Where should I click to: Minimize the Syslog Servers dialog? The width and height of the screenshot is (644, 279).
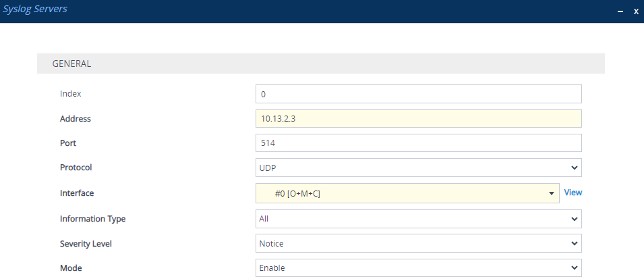pos(620,11)
